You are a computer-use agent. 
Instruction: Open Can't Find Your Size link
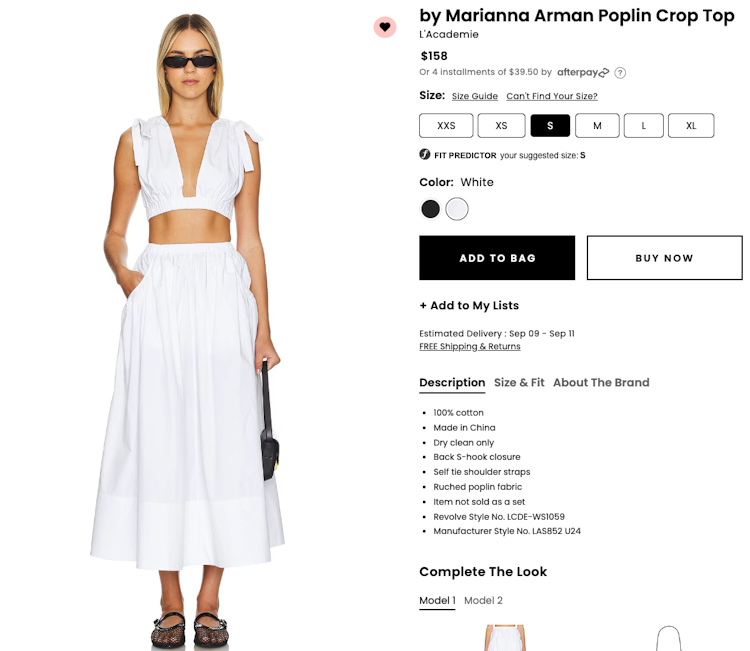(x=552, y=96)
